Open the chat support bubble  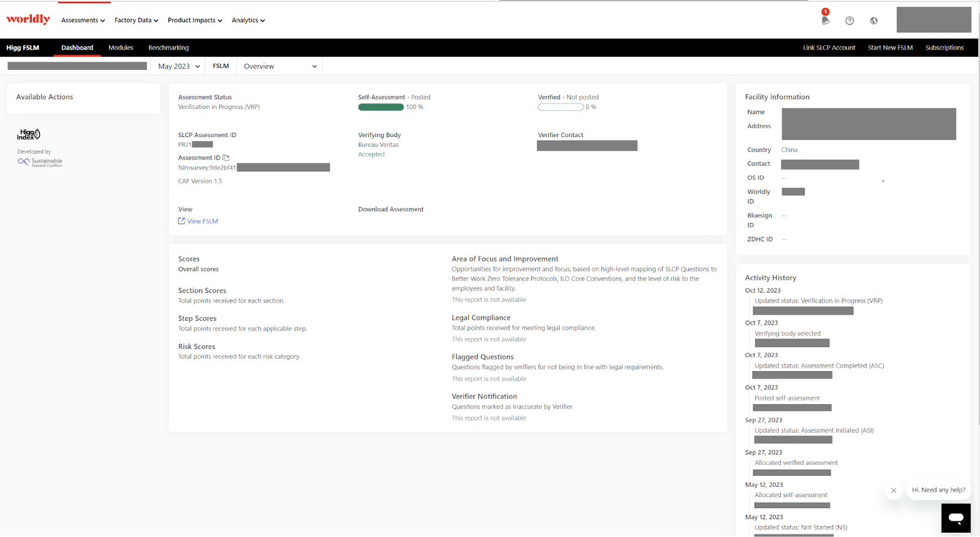[x=956, y=517]
